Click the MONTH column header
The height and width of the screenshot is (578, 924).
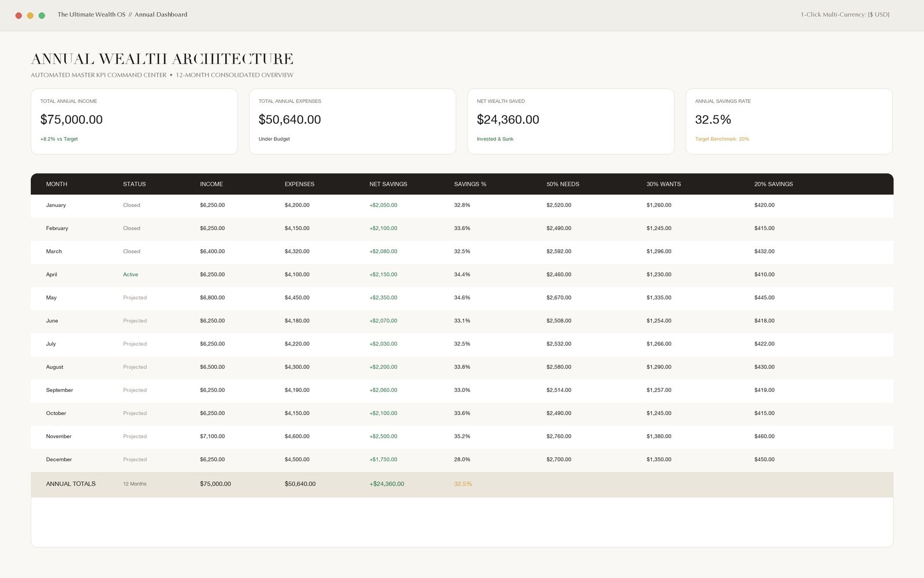coord(57,184)
